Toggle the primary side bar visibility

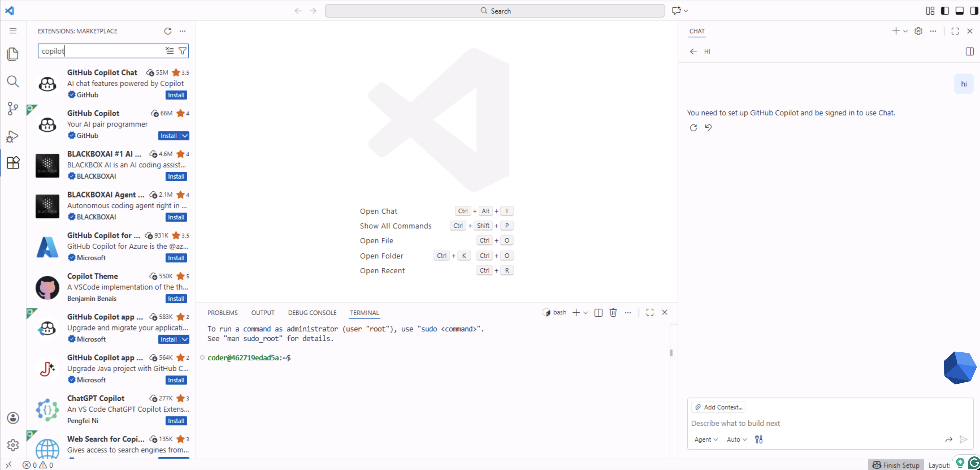coord(945,11)
